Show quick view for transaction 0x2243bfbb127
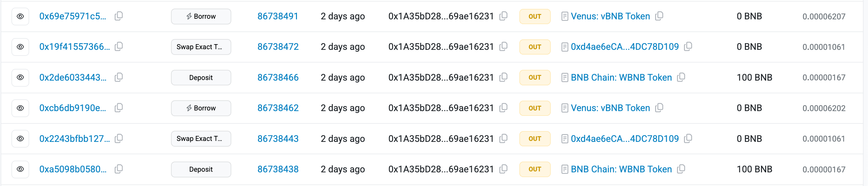 (20, 138)
